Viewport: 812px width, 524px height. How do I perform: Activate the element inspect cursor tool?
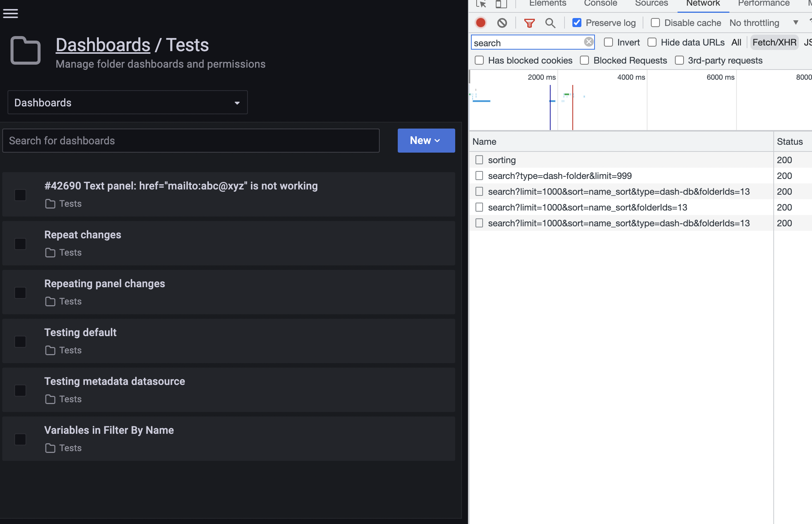pyautogui.click(x=480, y=4)
